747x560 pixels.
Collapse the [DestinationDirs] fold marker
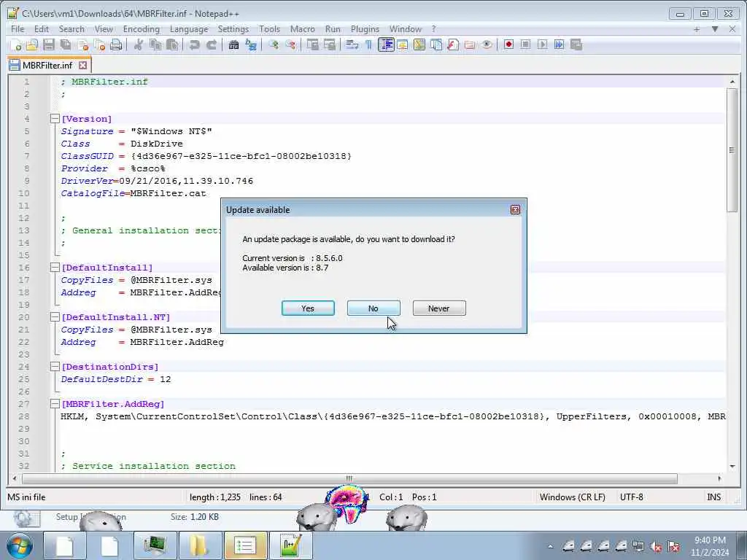click(55, 367)
